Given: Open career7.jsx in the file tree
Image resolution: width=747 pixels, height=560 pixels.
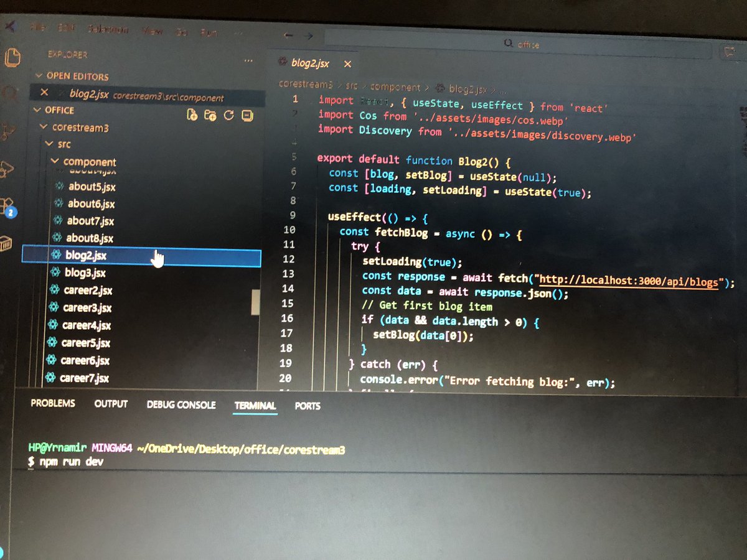Looking at the screenshot, I should [84, 378].
